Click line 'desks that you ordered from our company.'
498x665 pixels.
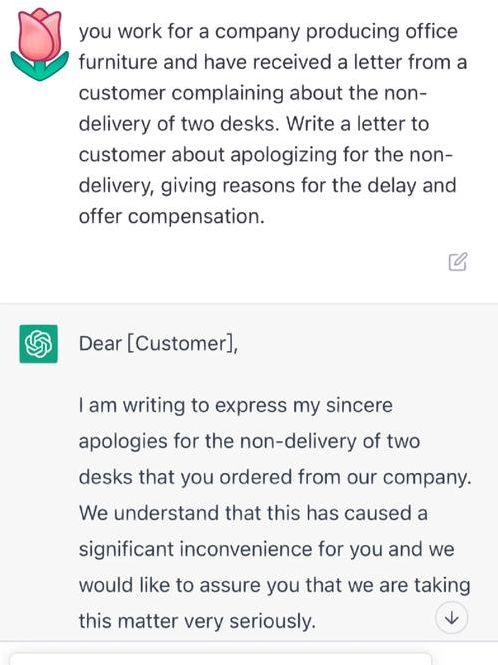point(275,477)
